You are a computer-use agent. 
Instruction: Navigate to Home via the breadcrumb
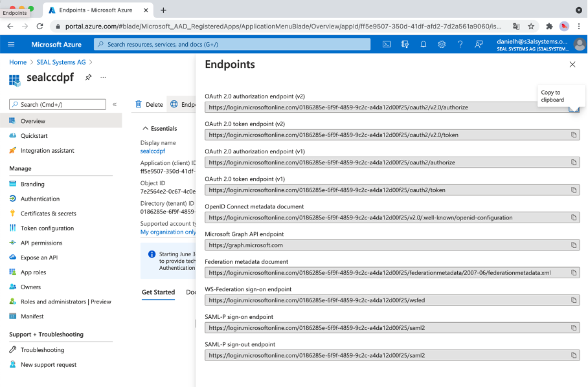tap(17, 62)
